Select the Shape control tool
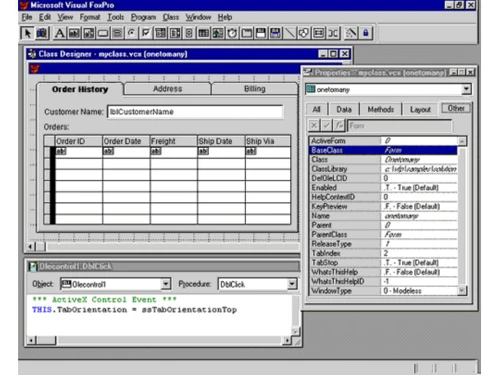The image size is (500, 375). (x=304, y=33)
